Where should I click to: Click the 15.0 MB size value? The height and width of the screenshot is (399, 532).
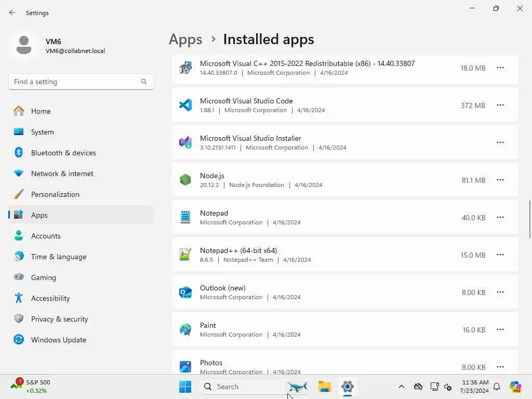point(473,255)
